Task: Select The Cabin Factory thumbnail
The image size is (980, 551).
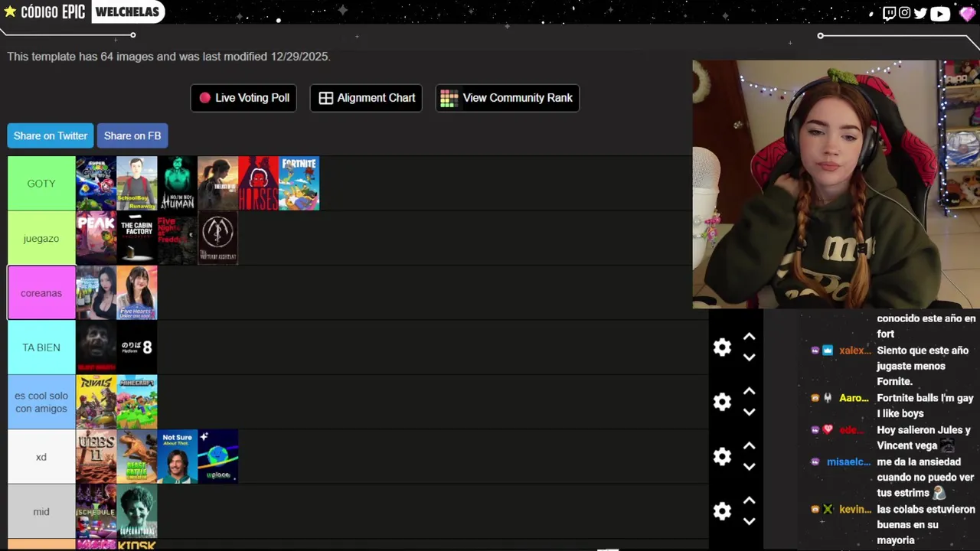Action: click(136, 238)
